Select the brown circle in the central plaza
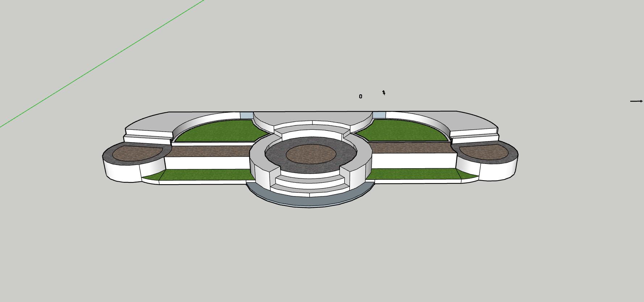 pyautogui.click(x=311, y=154)
